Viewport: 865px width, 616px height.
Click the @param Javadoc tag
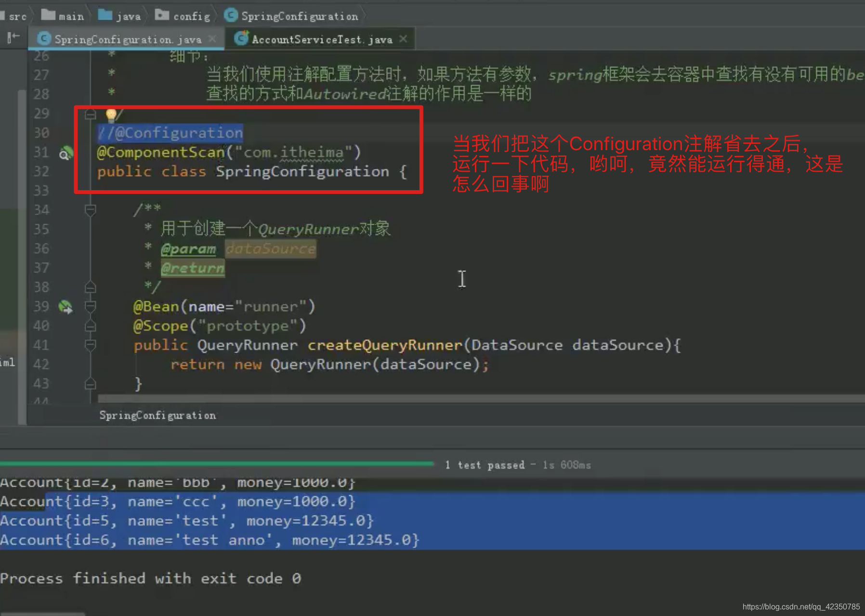tap(188, 249)
